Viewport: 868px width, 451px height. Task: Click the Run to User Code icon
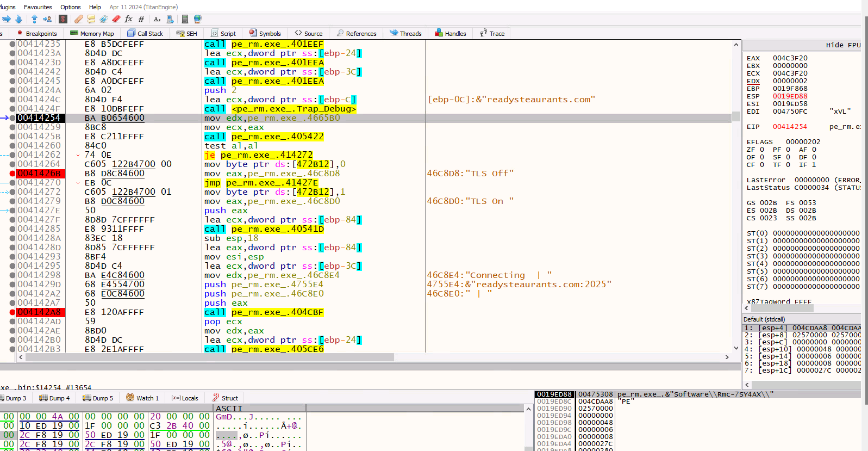(47, 19)
